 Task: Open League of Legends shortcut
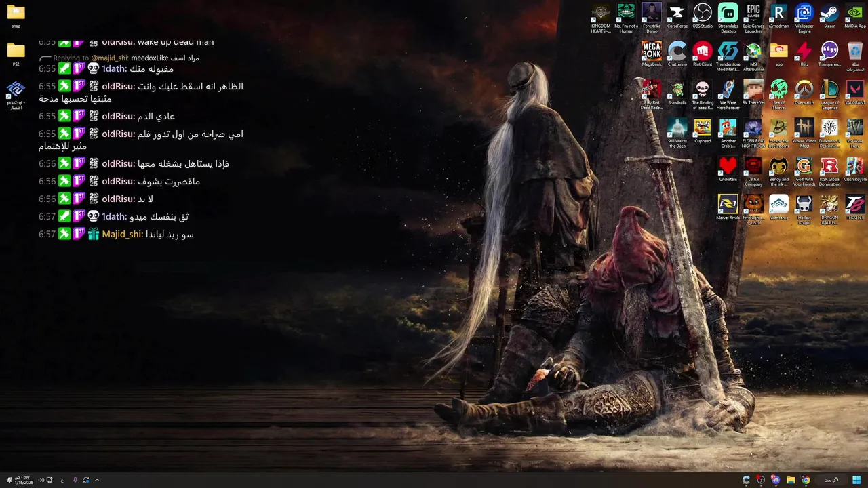pyautogui.click(x=829, y=94)
